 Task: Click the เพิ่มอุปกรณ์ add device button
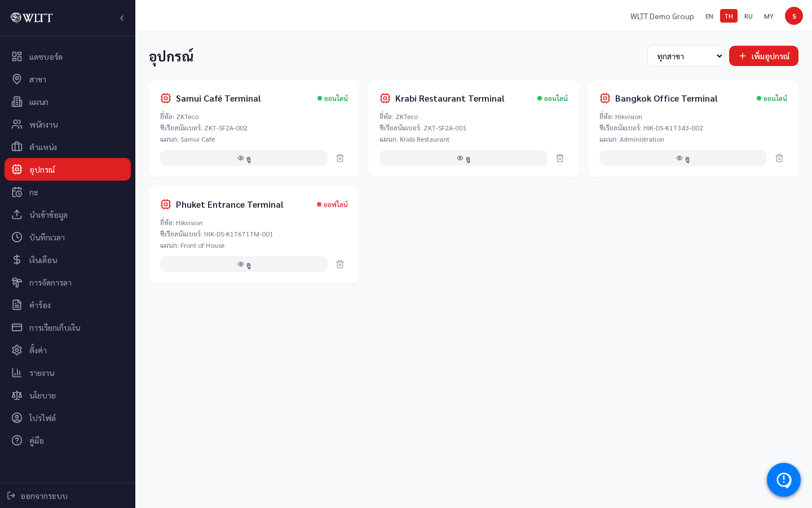tap(764, 56)
